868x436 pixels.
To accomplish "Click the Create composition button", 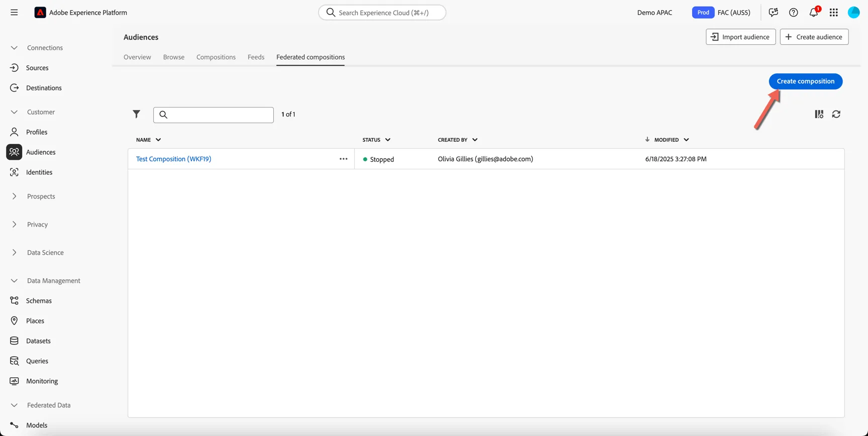I will pos(806,81).
